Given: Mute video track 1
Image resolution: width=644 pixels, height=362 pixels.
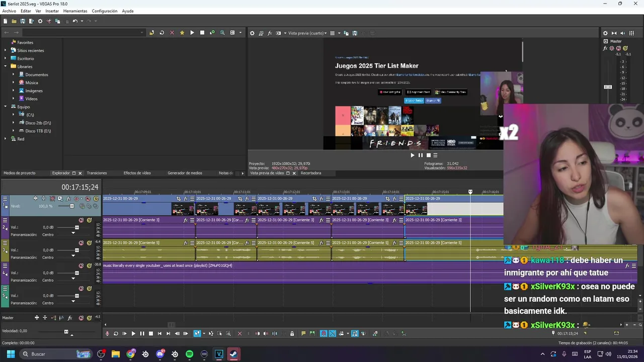Looking at the screenshot, I should coord(88,199).
